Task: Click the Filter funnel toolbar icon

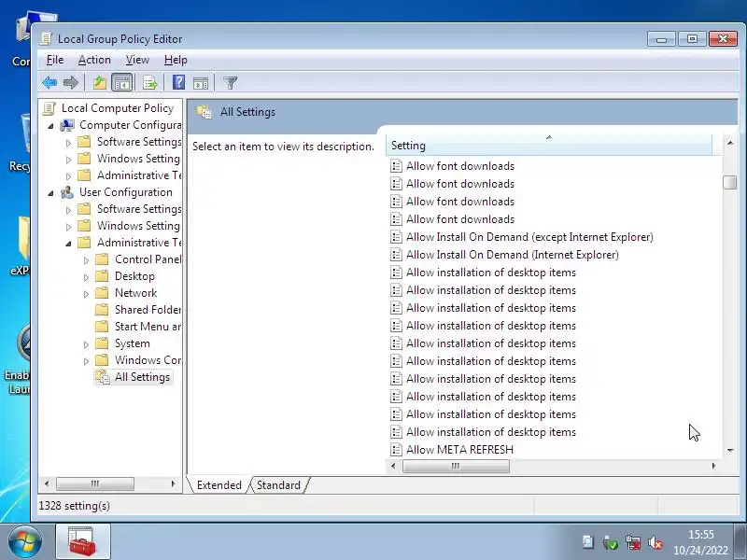Action: pyautogui.click(x=230, y=83)
